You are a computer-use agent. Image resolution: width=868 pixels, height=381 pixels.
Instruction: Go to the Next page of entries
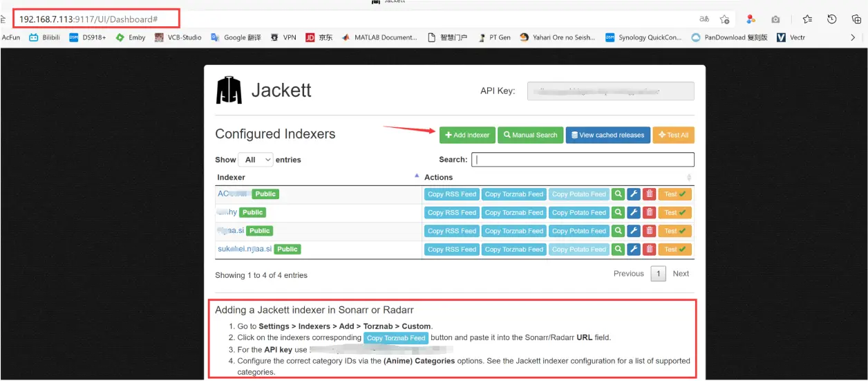tap(681, 274)
